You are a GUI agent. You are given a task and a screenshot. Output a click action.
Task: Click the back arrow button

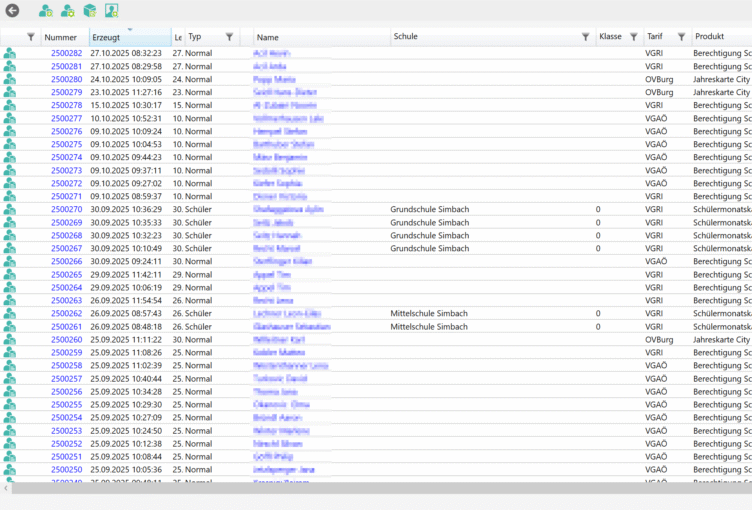[x=13, y=11]
